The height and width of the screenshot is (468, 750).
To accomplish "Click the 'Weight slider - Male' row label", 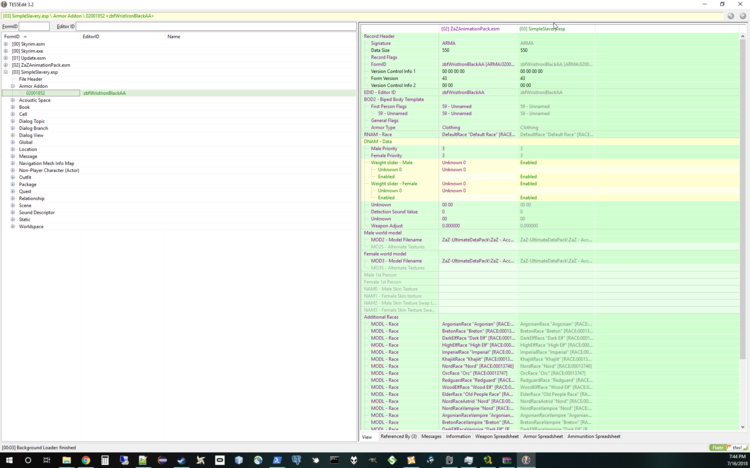I will [392, 163].
